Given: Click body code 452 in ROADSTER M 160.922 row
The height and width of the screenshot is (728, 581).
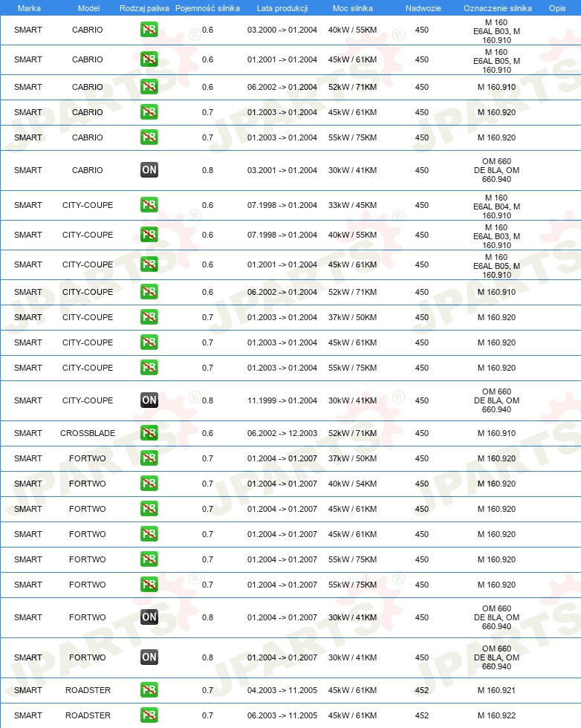Looking at the screenshot, I should click(422, 715).
